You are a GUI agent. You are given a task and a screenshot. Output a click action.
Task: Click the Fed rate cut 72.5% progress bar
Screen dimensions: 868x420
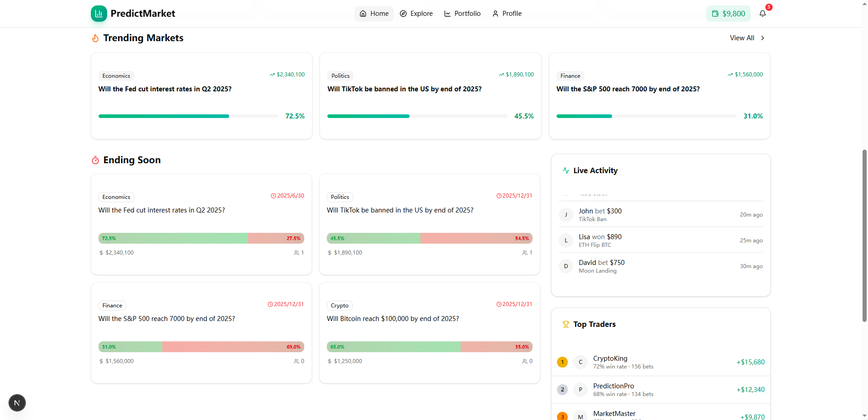(x=189, y=116)
